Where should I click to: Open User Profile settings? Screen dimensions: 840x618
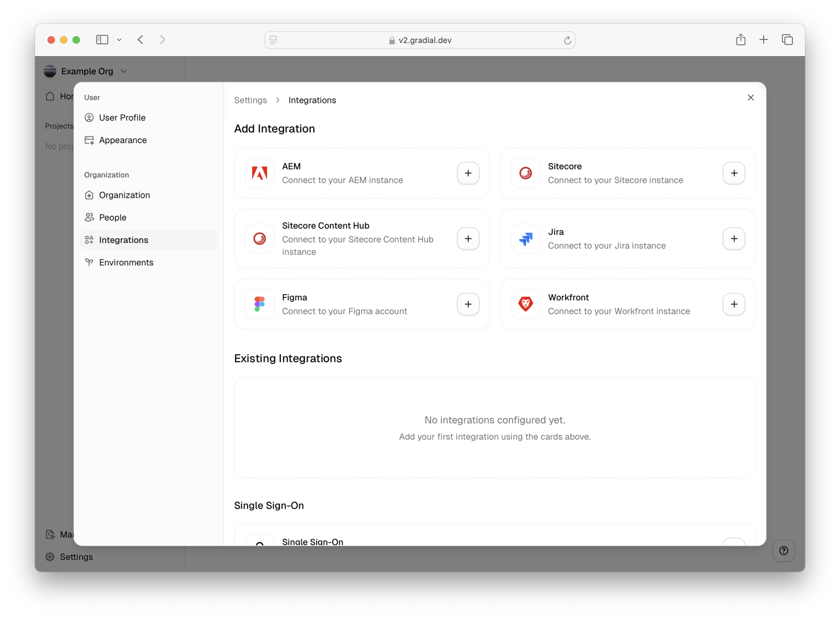point(122,118)
